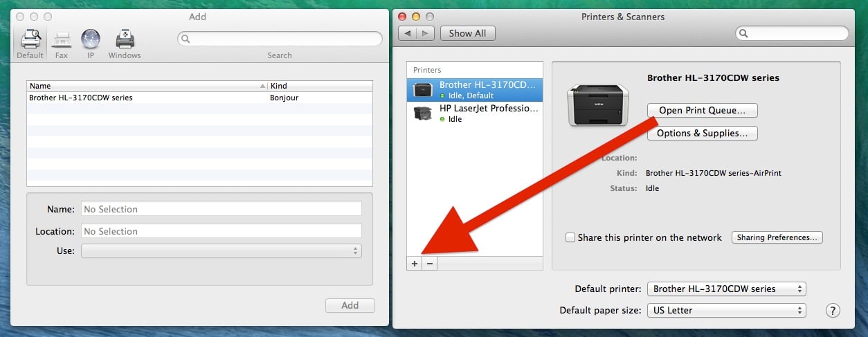Image resolution: width=868 pixels, height=337 pixels.
Task: Click the Add button
Action: 350,305
